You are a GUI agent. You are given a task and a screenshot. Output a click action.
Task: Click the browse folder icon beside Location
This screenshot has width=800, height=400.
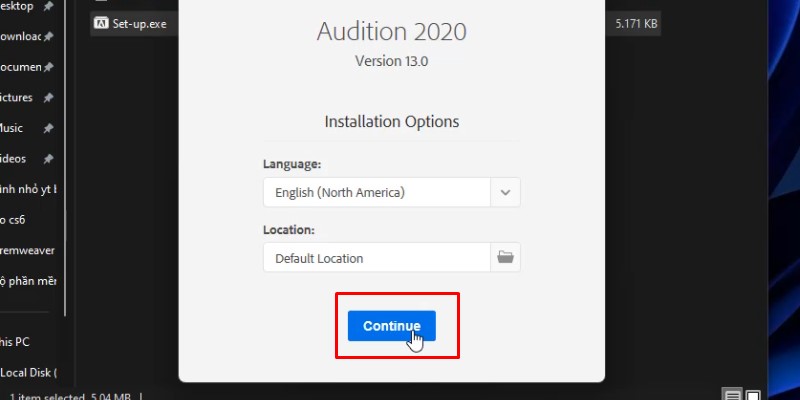click(505, 258)
